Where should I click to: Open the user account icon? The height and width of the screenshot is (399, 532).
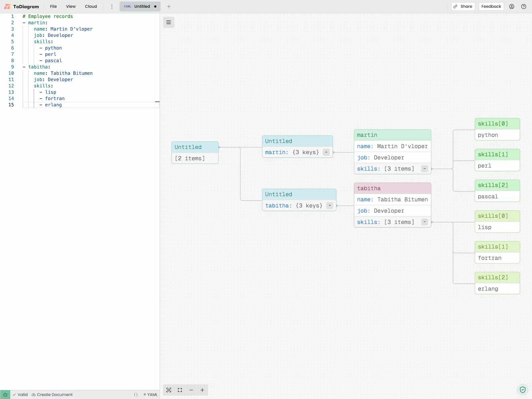pyautogui.click(x=512, y=6)
